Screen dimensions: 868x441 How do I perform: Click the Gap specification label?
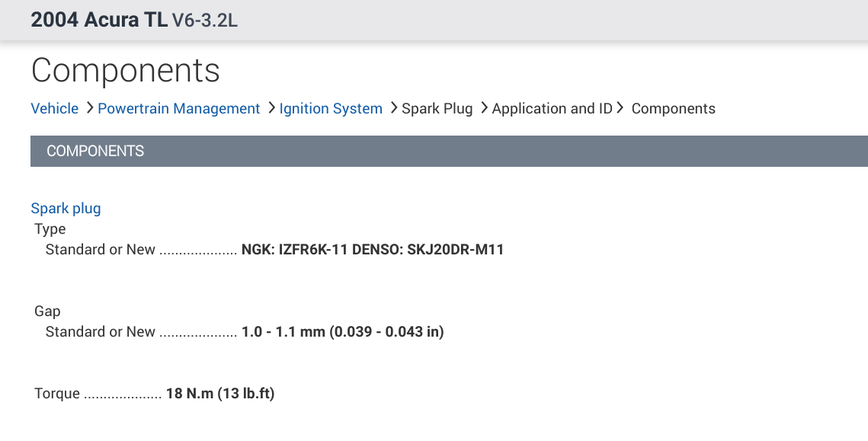pyautogui.click(x=47, y=312)
